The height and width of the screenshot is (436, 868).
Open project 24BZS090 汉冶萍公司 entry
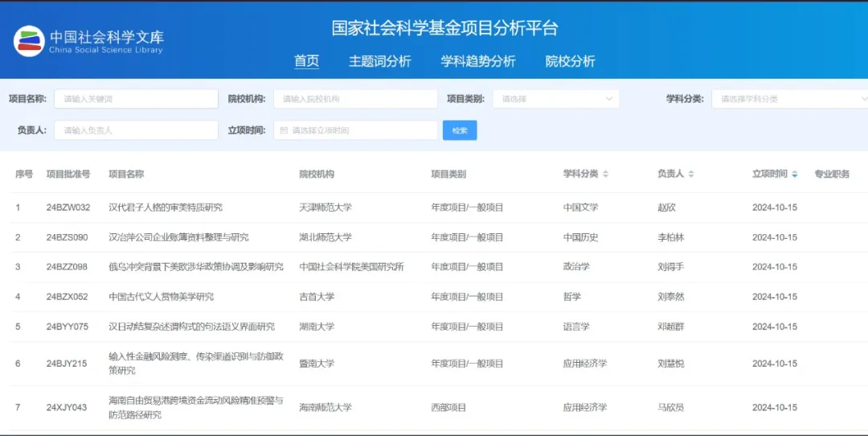[178, 237]
